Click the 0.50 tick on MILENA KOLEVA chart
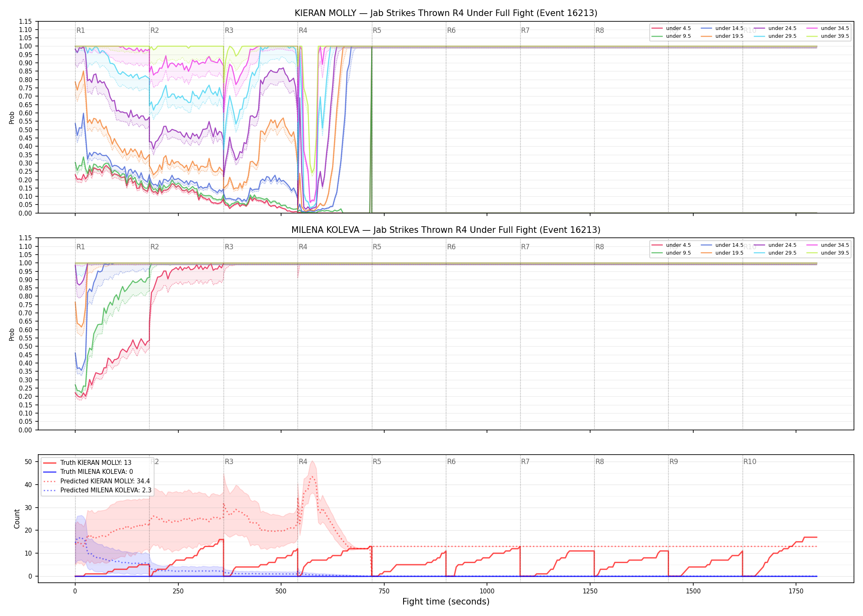The image size is (863, 616). click(25, 347)
